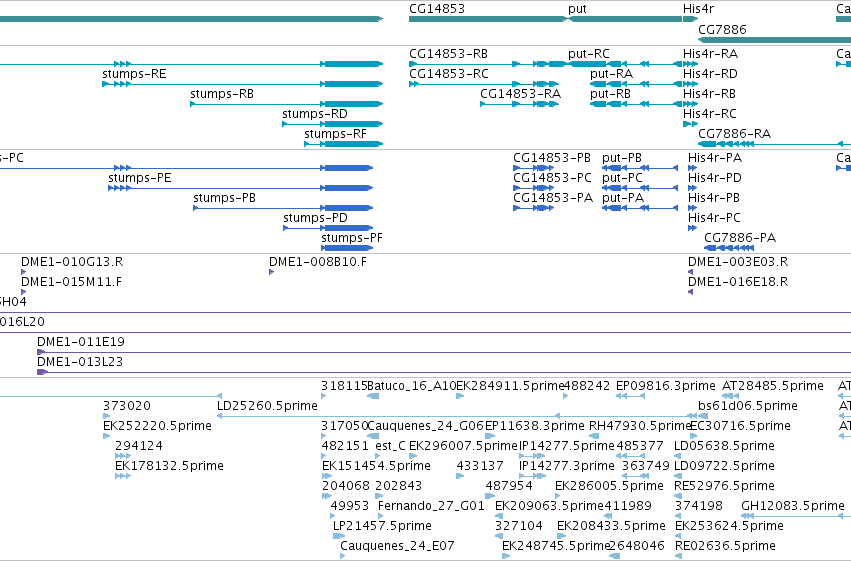Select EST LD25260.5prime
Viewport: 851px width, 561px height.
point(457,417)
